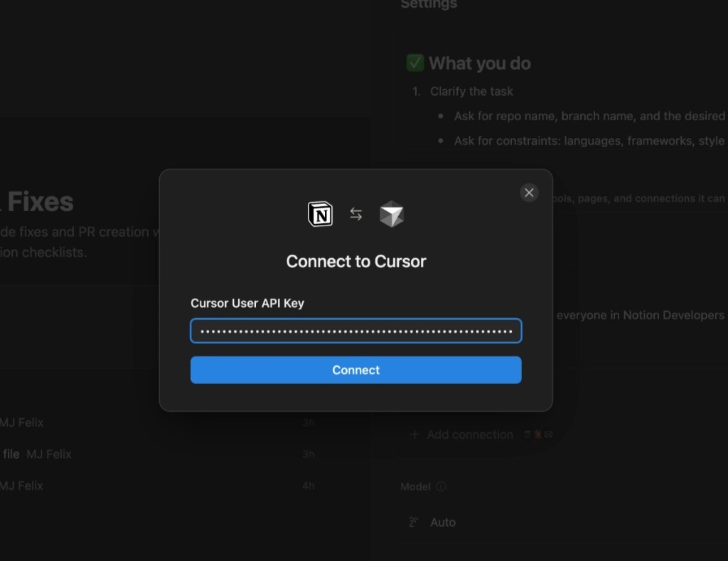The image size is (728, 561).
Task: Click the Notion logo in the dialog
Action: pos(320,214)
